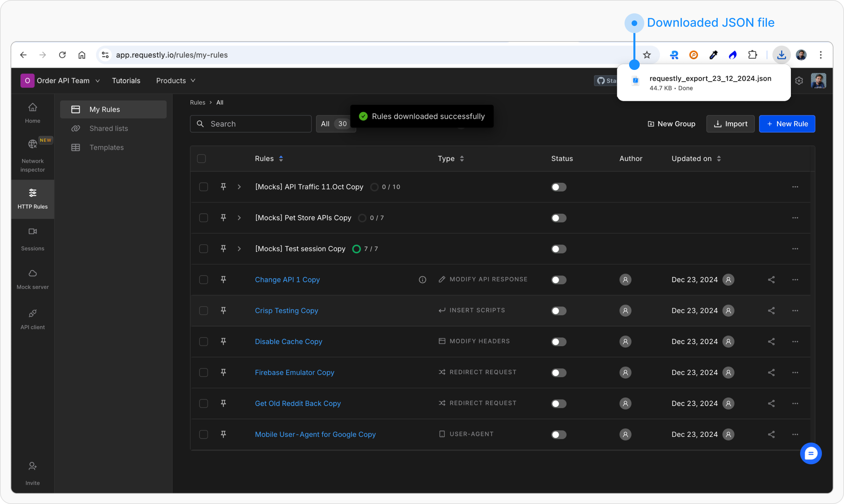Share the Disable Cache Copy rule
The width and height of the screenshot is (844, 504).
(771, 341)
